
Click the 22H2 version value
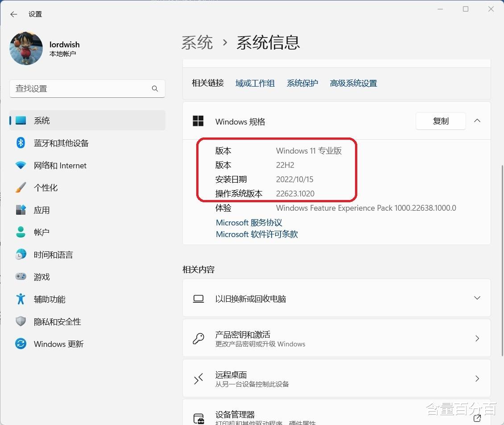tap(285, 165)
